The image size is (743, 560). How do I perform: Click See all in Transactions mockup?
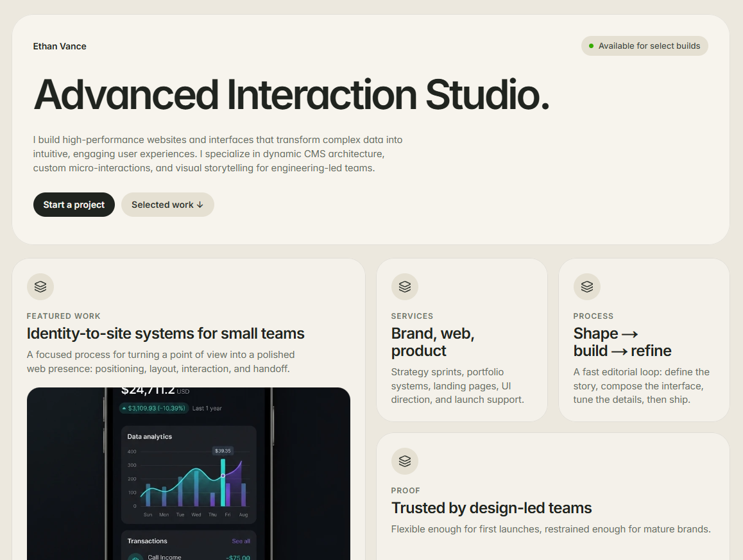coord(241,541)
